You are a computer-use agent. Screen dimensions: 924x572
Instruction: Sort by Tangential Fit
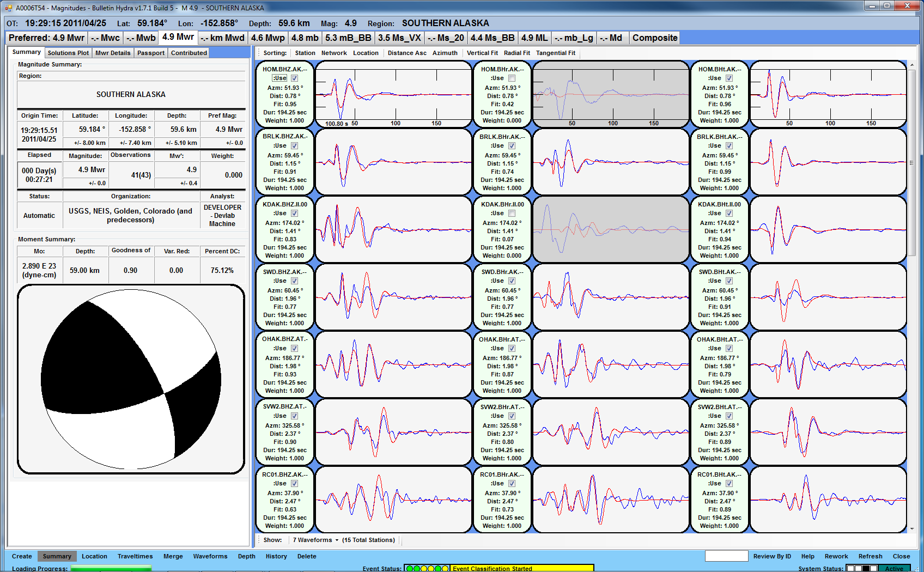click(x=556, y=53)
